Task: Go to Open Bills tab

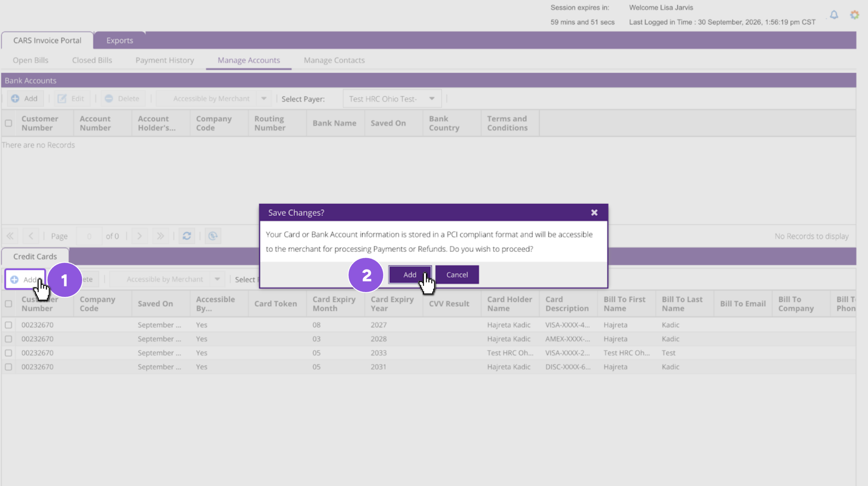Action: tap(31, 60)
